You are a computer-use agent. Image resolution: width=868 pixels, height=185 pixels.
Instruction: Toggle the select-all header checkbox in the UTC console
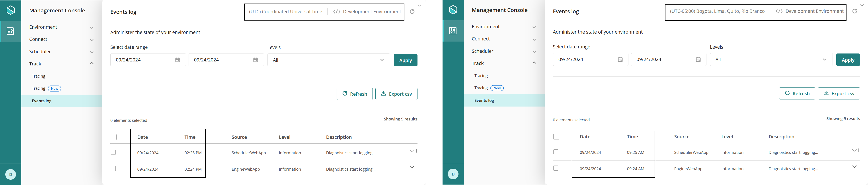(113, 137)
